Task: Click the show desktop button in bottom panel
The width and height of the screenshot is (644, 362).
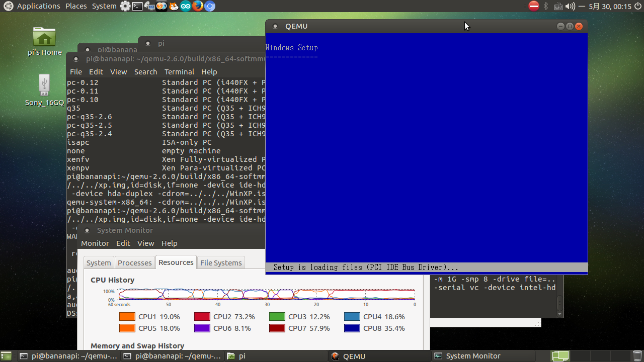Action: (x=6, y=356)
